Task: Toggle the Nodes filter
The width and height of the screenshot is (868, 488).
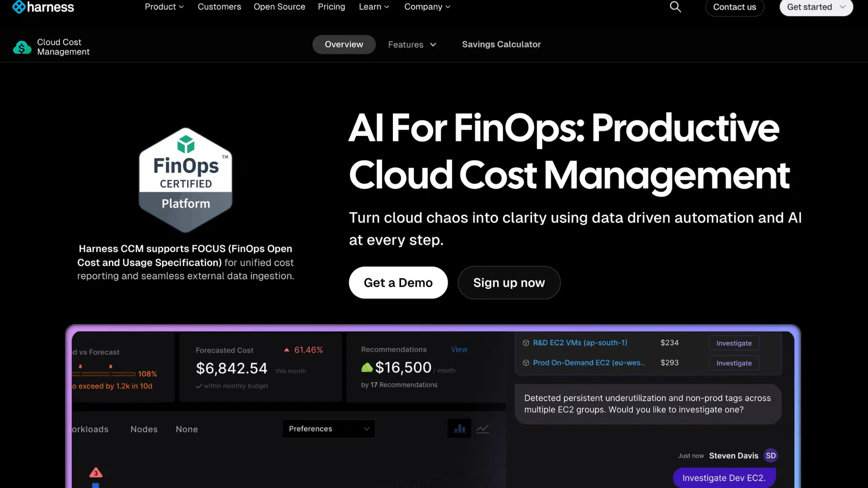Action: click(144, 429)
